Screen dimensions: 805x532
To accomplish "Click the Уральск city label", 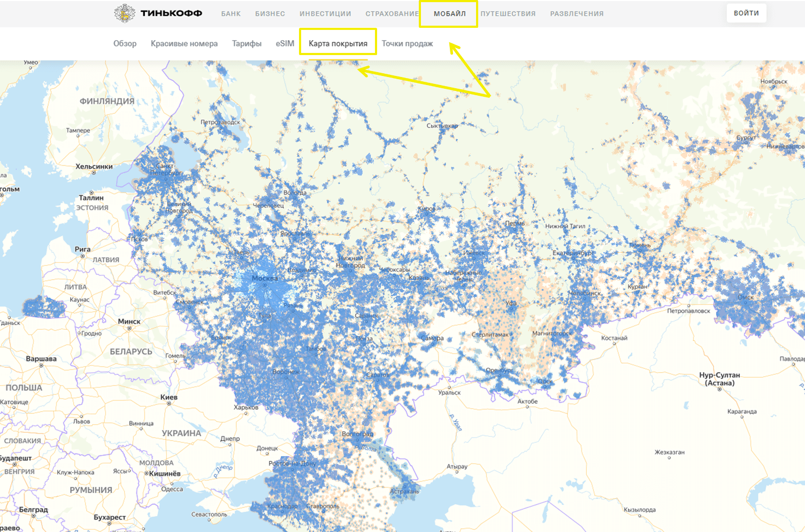I will point(449,392).
